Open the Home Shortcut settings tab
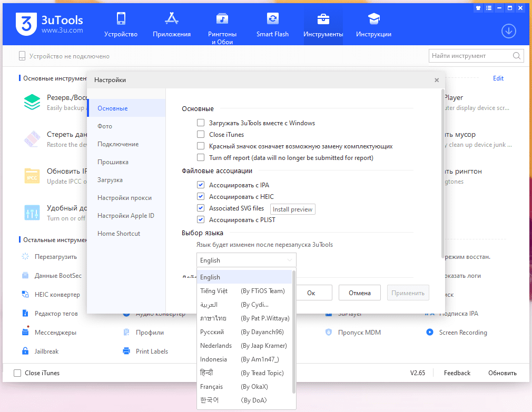Viewport: 532px width, 412px height. [126, 234]
